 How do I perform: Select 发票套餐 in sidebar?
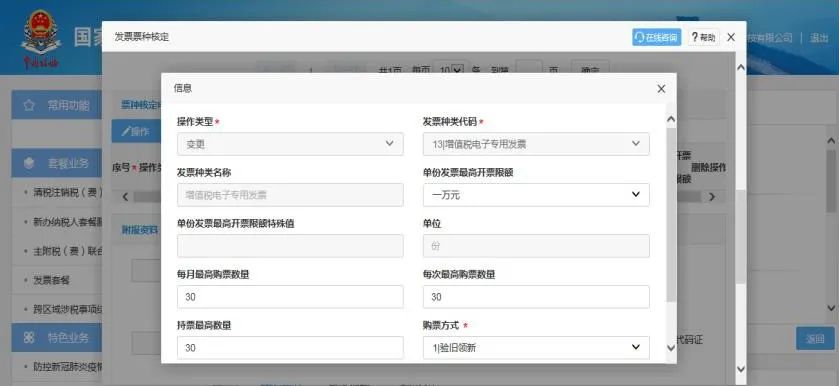pos(51,280)
